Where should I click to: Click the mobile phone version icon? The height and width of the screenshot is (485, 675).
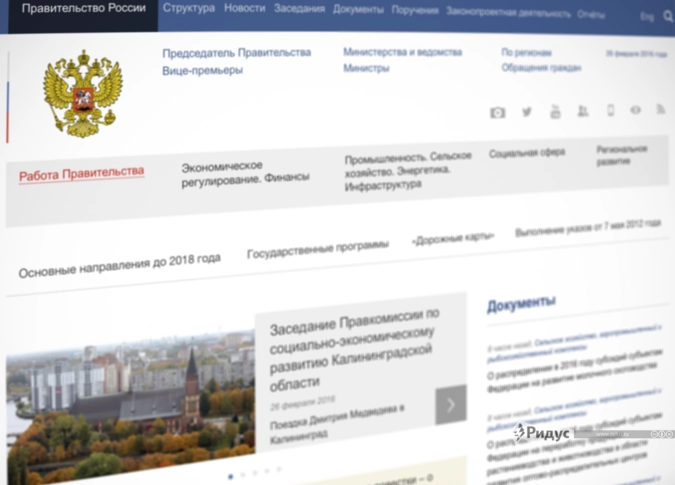(x=610, y=111)
